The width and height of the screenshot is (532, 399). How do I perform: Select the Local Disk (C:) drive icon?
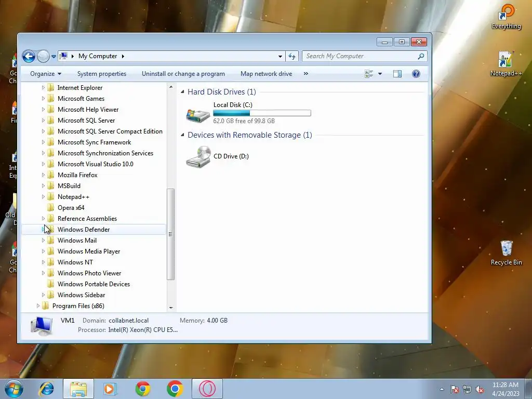point(198,115)
